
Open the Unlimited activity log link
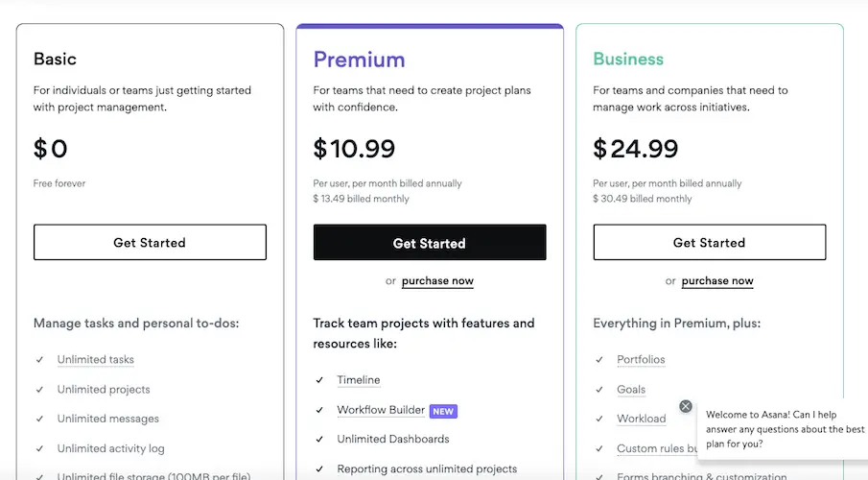110,448
